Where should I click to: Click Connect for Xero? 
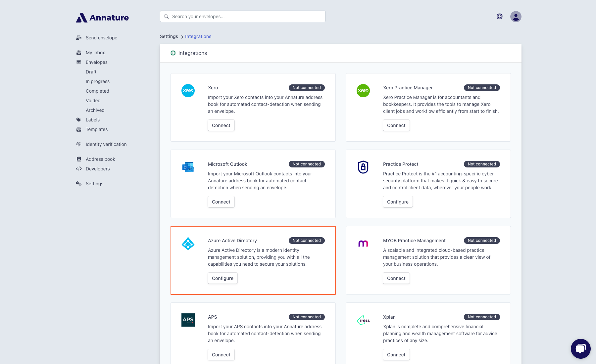pos(221,125)
